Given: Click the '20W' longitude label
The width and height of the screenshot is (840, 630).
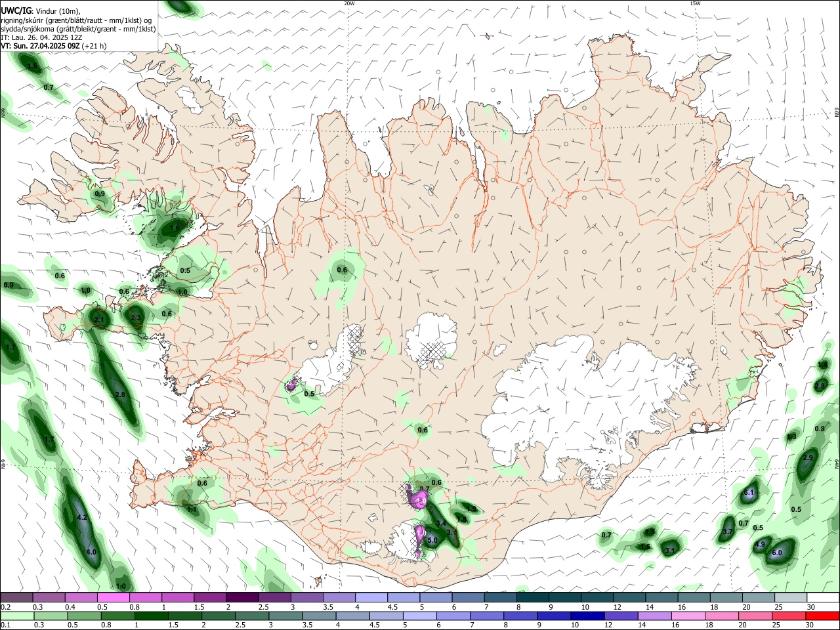Looking at the screenshot, I should 349,3.
